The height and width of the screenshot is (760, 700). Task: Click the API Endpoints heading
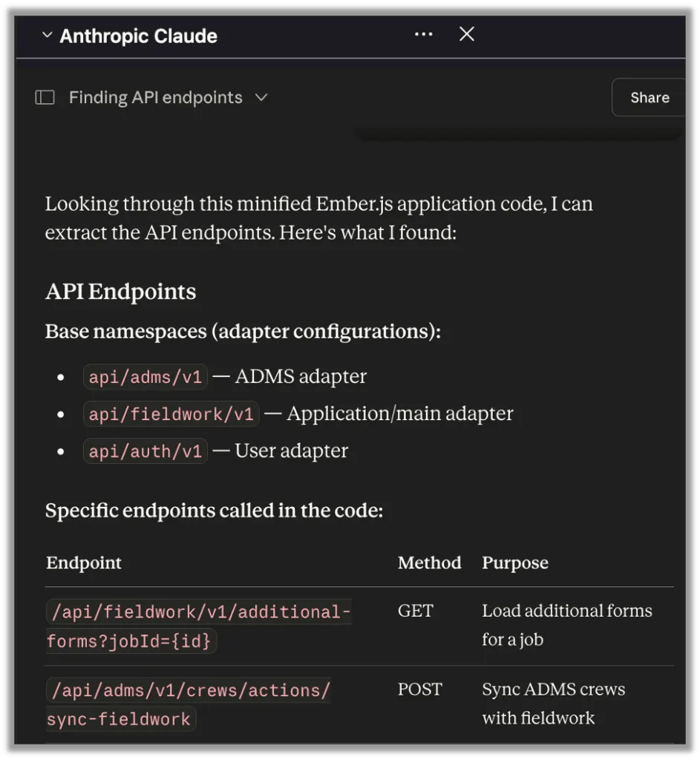121,292
